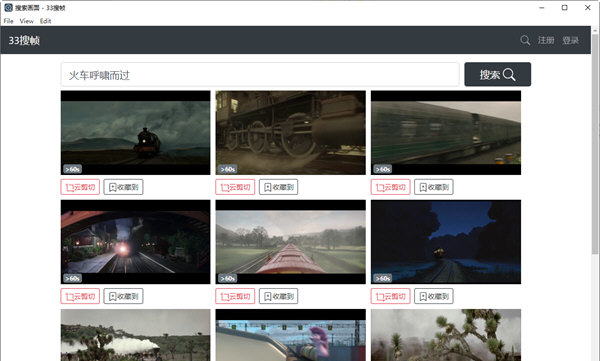Viewport: 600px width, 361px height.
Task: Click 云剪切 under the red train roof clip
Action: pos(235,296)
